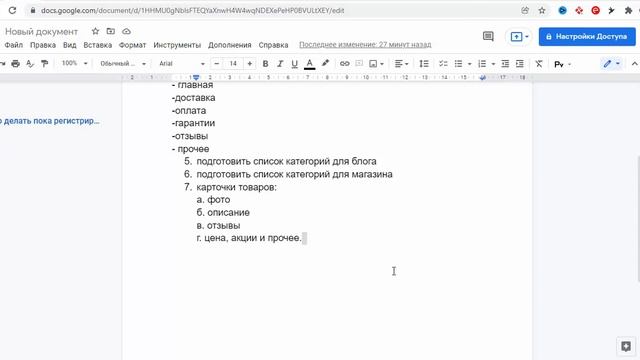Viewport: 640px width, 360px height.
Task: Click list item 'карточки товаров:'
Action: pyautogui.click(x=236, y=187)
